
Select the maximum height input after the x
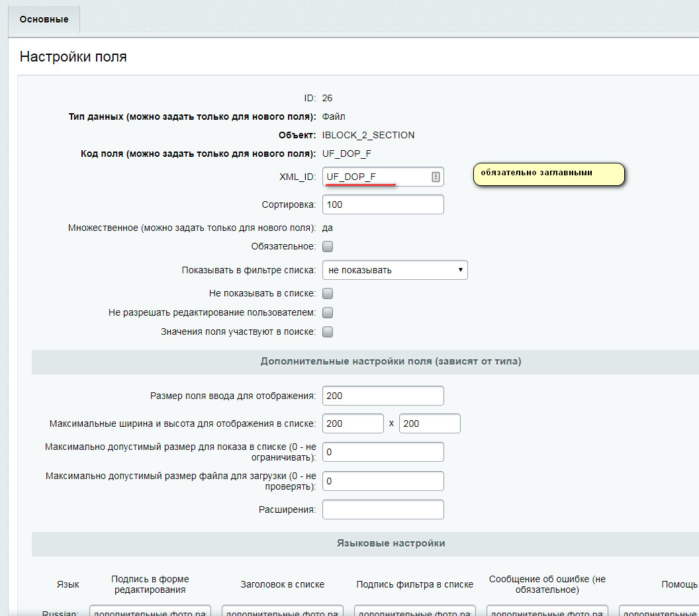(x=430, y=423)
